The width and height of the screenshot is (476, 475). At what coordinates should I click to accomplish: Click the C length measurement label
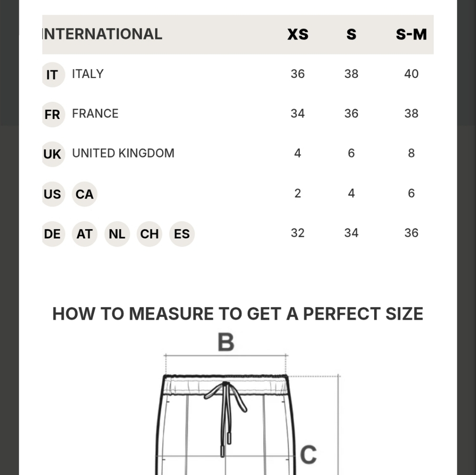tap(308, 455)
